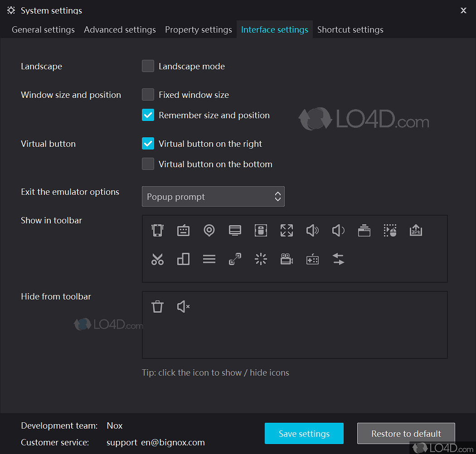The image size is (476, 454).
Task: Click the 'Show in toolbar' label
Action: click(x=51, y=220)
